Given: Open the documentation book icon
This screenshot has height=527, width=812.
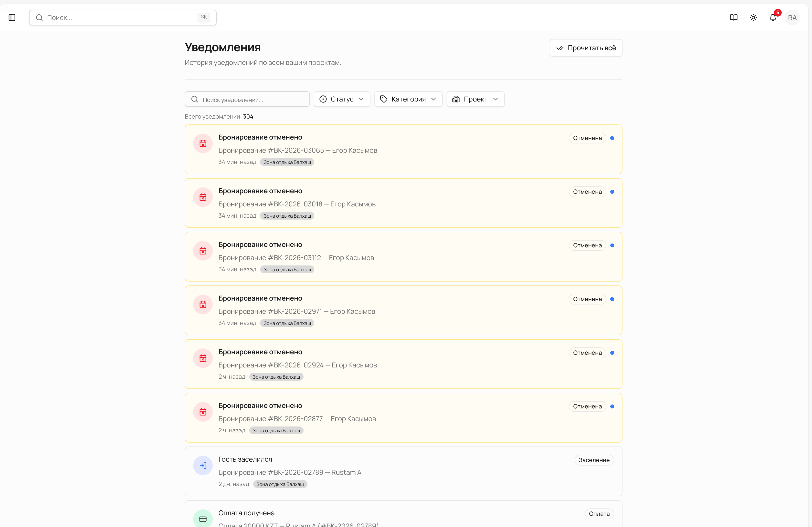Looking at the screenshot, I should pos(734,17).
